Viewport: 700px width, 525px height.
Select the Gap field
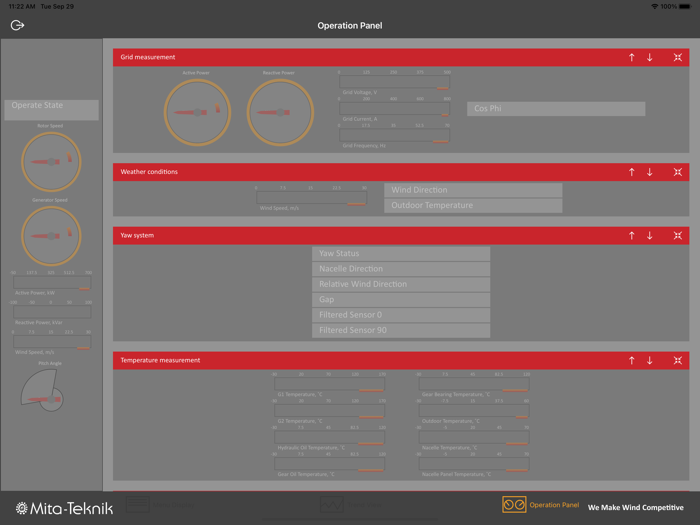[401, 300]
